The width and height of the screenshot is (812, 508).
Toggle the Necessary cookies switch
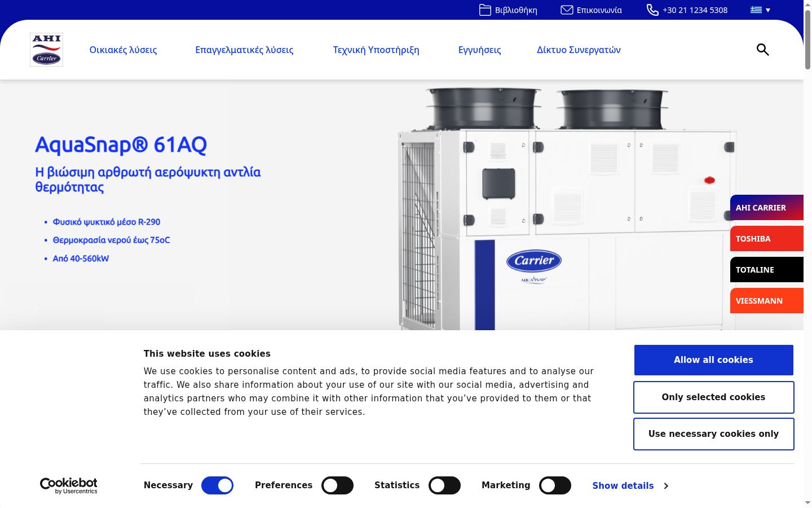pyautogui.click(x=217, y=485)
